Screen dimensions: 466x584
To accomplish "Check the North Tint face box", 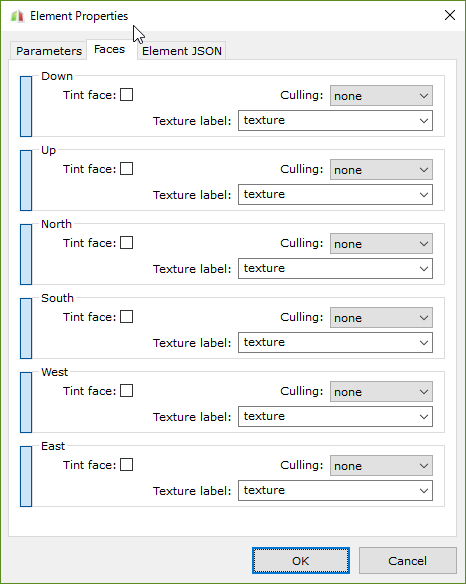I will coord(127,242).
